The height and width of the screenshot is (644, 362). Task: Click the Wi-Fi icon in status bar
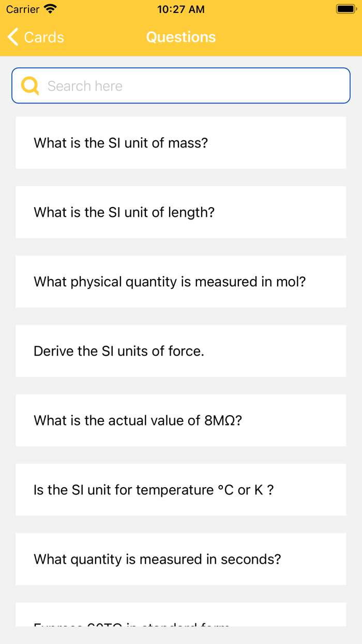50,9
